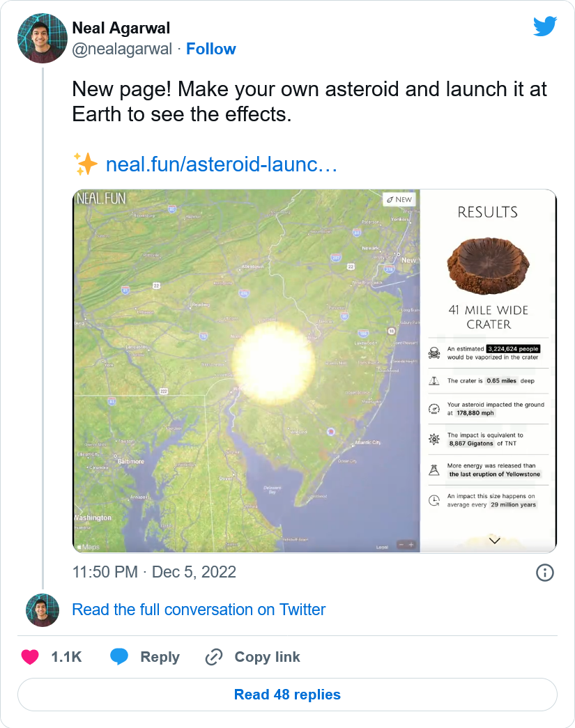
Task: Click the 29 million years highlighted value
Action: tap(513, 504)
